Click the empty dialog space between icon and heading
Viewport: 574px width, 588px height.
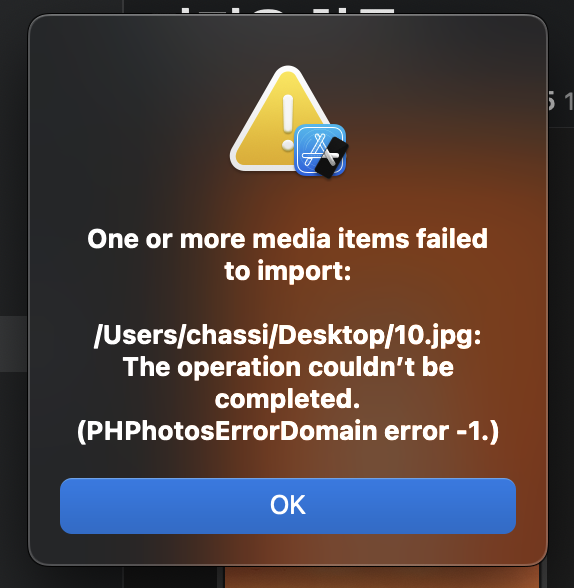(288, 201)
